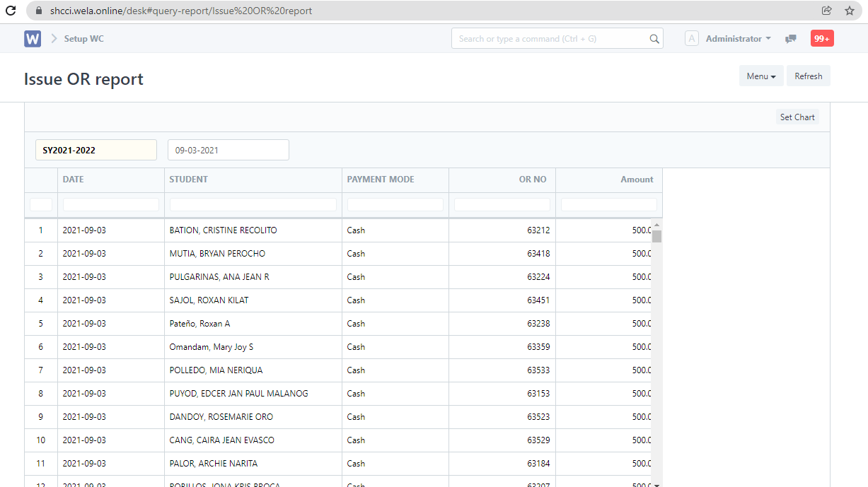868x487 pixels.
Task: Open the SY2021-2022 school year filter
Action: click(96, 150)
